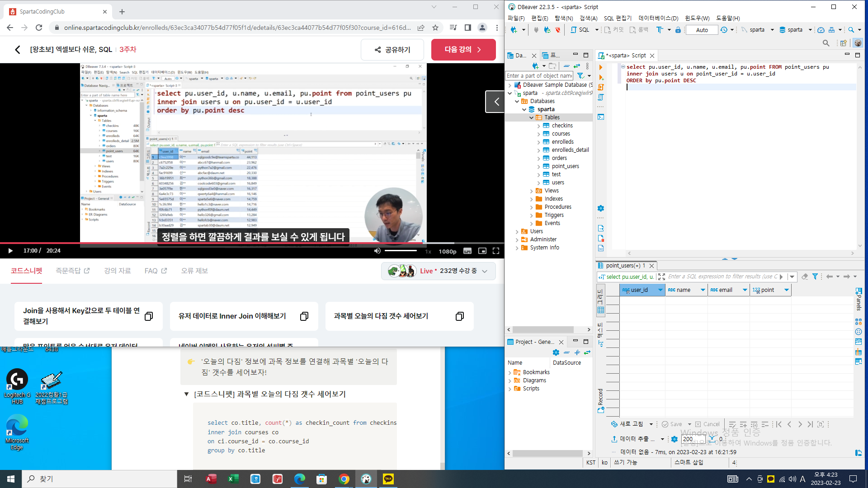Adjust the video volume slider

click(x=401, y=251)
